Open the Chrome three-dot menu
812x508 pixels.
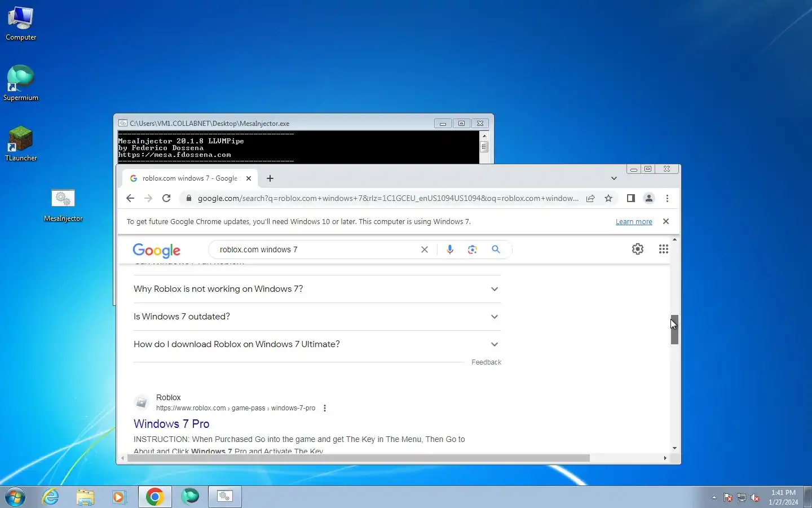click(x=667, y=198)
